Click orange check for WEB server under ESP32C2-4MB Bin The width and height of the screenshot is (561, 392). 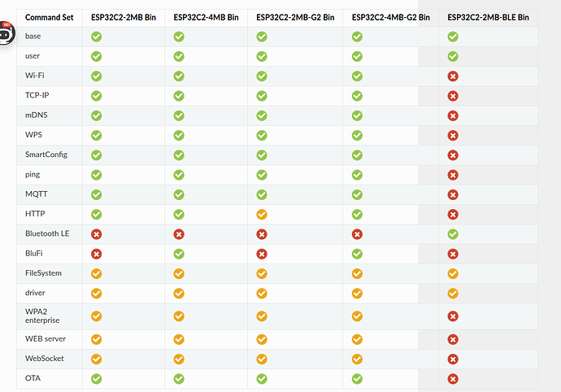coord(179,339)
